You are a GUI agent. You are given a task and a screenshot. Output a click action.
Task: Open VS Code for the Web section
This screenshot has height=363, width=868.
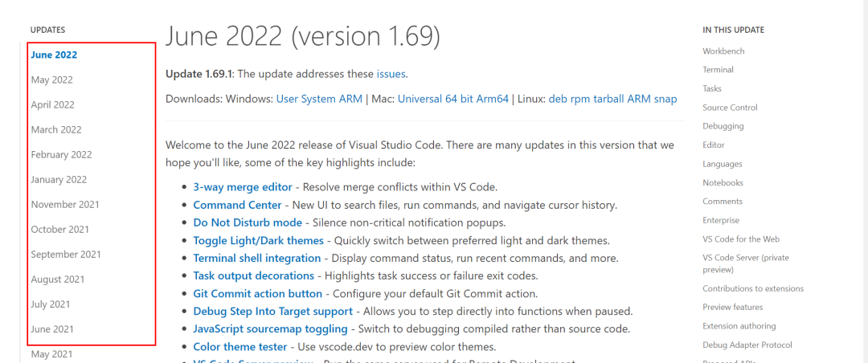pos(741,239)
